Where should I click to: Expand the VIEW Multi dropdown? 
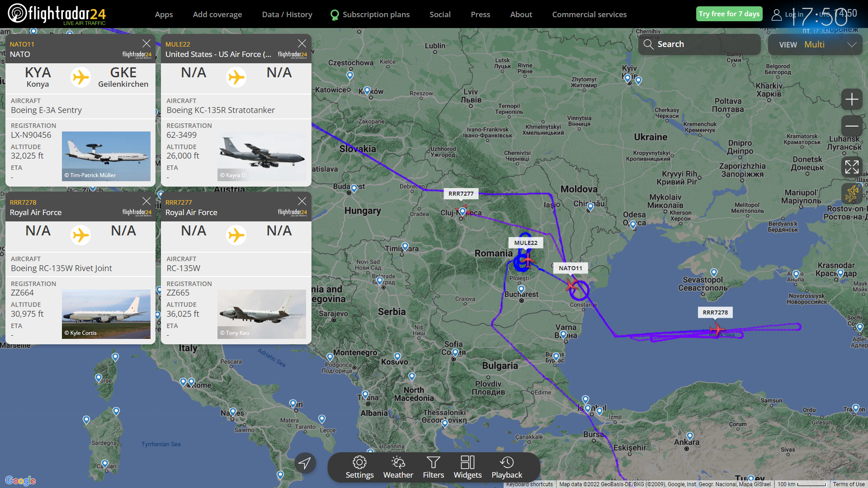[815, 44]
